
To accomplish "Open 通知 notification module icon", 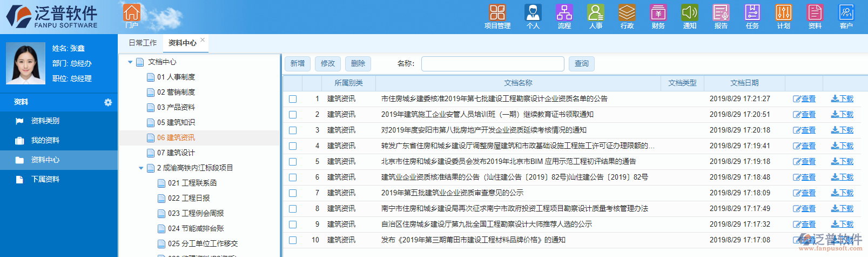I will [690, 16].
